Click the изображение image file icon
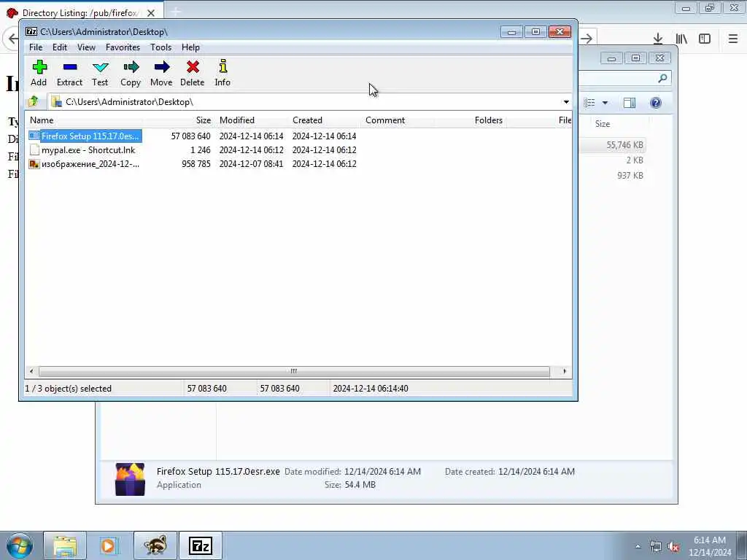Viewport: 747px width, 560px height. [34, 164]
